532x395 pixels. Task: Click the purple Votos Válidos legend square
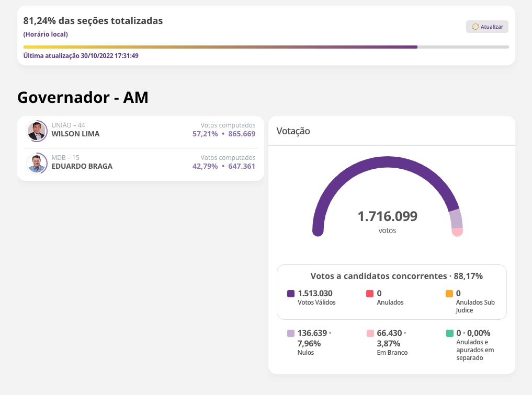click(290, 294)
